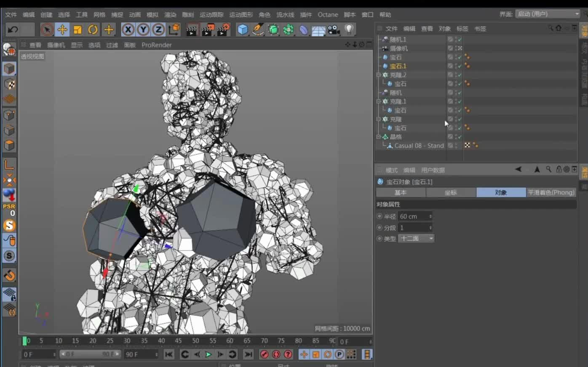The height and width of the screenshot is (367, 588).
Task: Select the Scale tool
Action: (77, 29)
